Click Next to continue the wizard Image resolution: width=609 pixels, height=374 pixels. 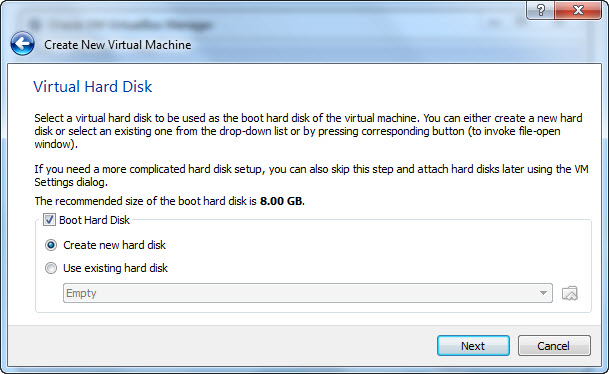[473, 346]
